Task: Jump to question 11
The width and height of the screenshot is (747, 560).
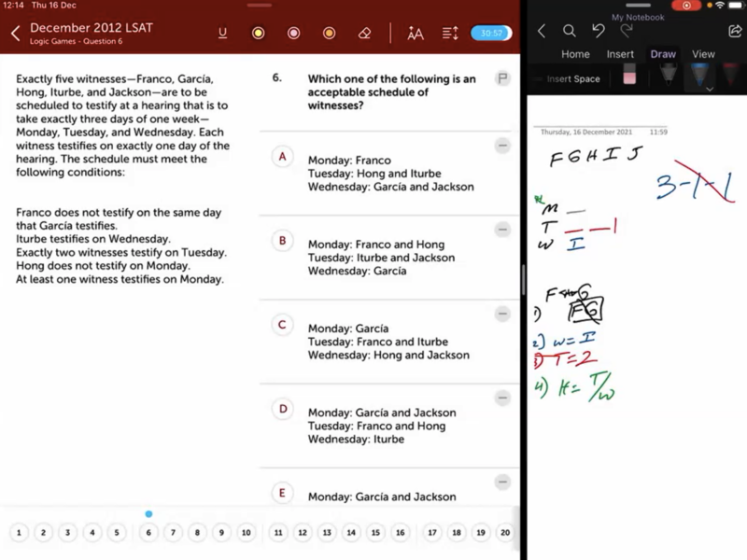Action: [x=278, y=533]
